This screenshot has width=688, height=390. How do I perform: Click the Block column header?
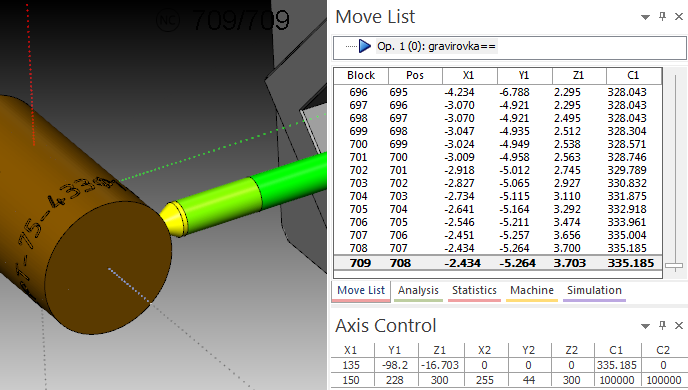(x=361, y=75)
